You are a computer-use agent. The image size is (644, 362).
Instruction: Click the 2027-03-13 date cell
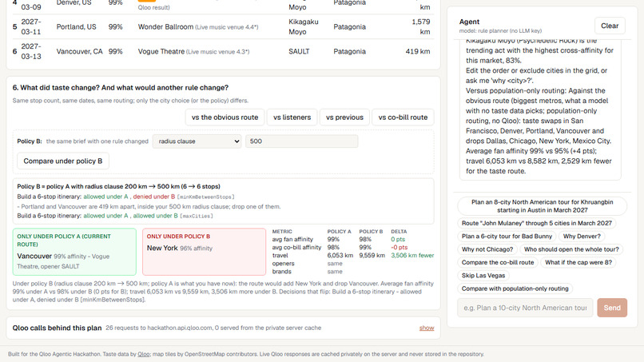point(31,51)
